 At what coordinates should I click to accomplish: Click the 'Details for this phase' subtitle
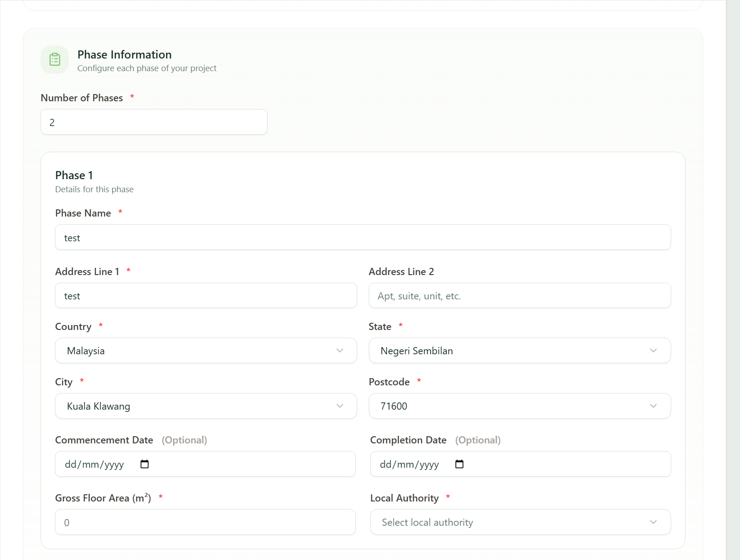click(95, 190)
